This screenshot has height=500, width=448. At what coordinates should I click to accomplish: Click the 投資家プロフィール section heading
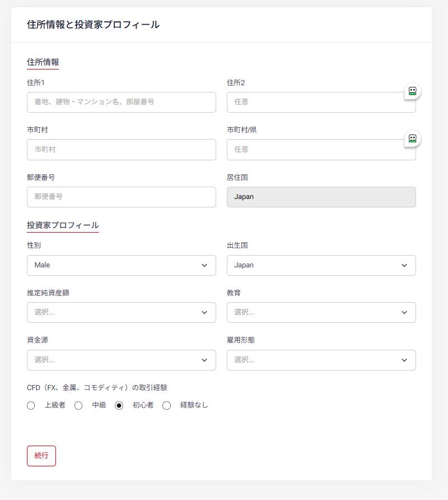pyautogui.click(x=63, y=225)
